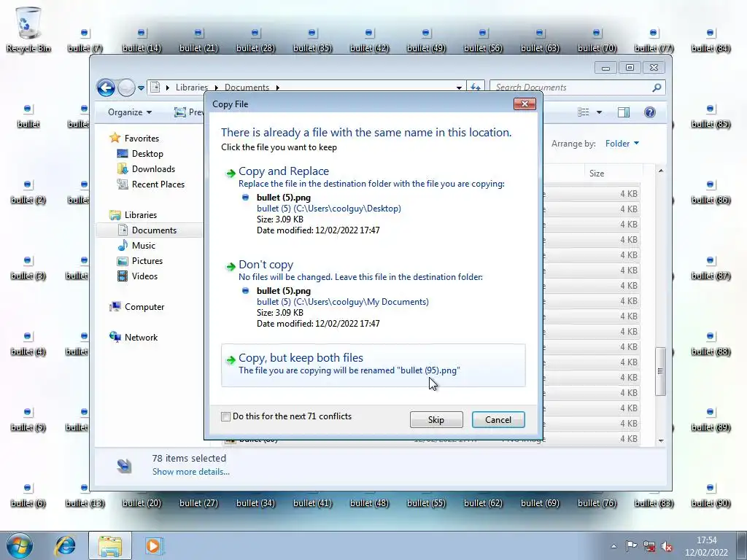The image size is (747, 560).
Task: Open Downloads in the navigation pane
Action: point(153,168)
